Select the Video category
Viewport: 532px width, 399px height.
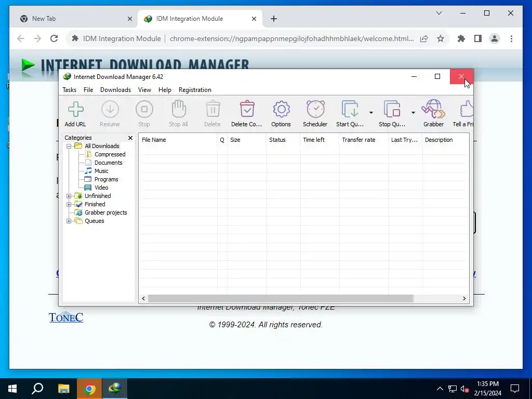pyautogui.click(x=101, y=188)
